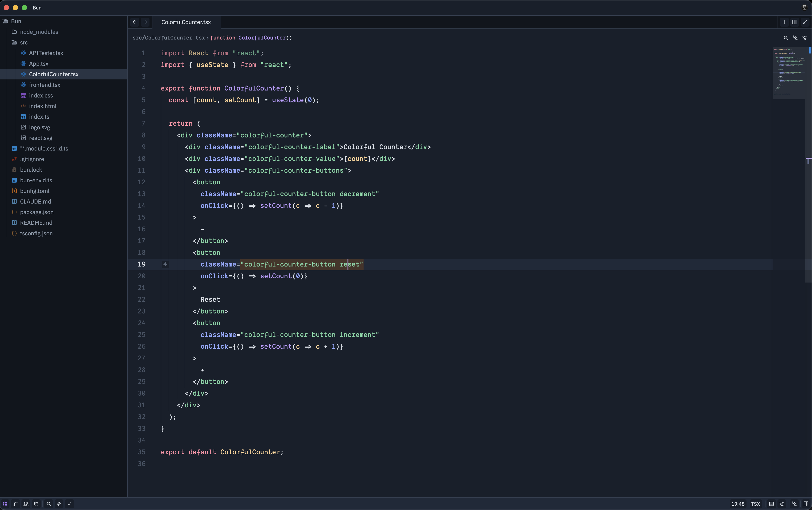Open the Debugger bug icon
This screenshot has width=812, height=510.
coord(782,504)
